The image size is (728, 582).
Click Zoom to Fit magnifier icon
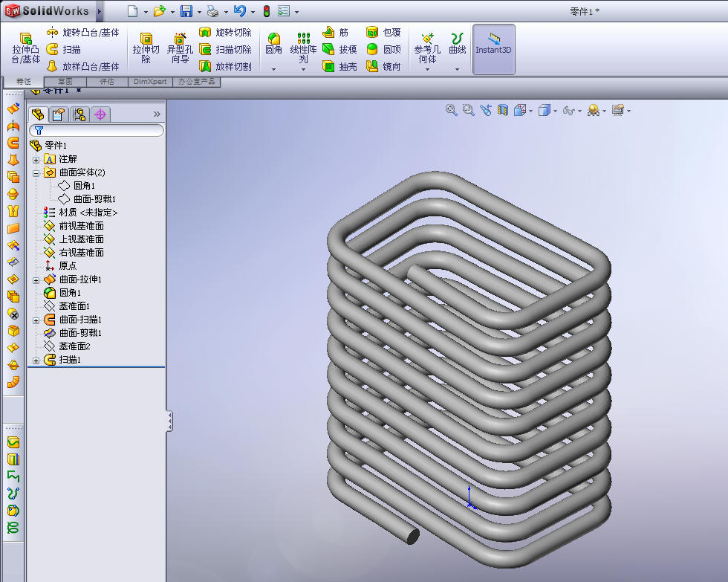point(452,110)
